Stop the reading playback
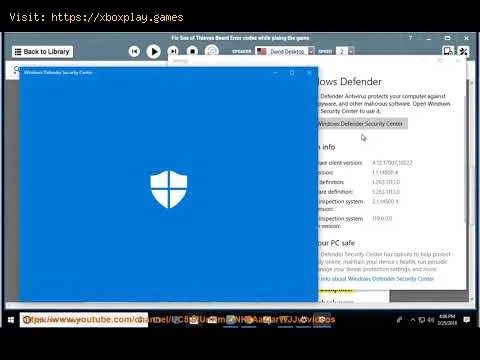Viewport: 480px width, 360px height. click(x=192, y=51)
